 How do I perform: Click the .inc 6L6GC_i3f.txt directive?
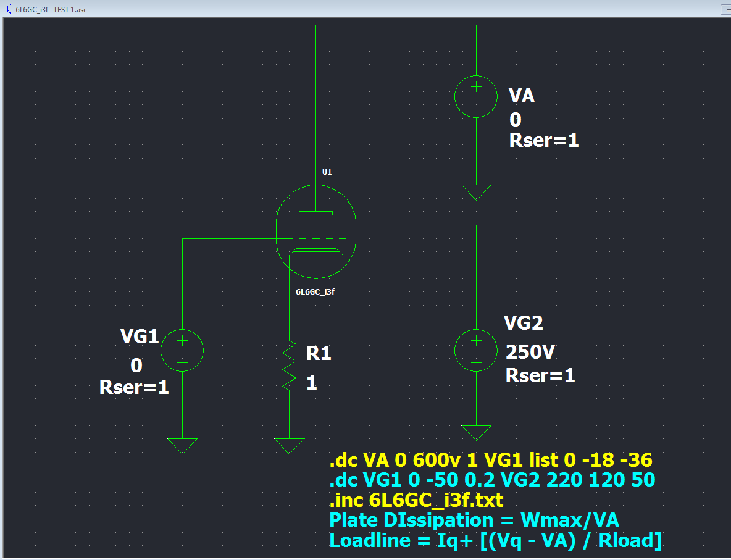click(x=416, y=499)
